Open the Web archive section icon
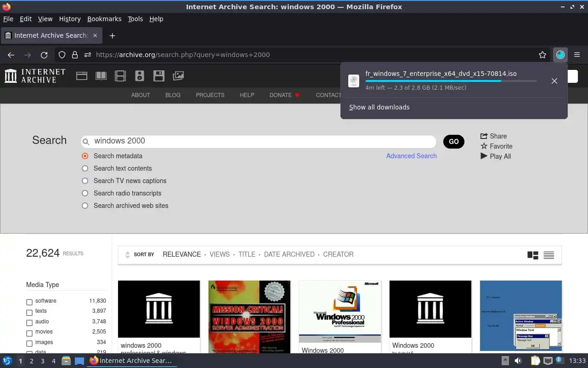588x368 pixels. click(x=82, y=76)
